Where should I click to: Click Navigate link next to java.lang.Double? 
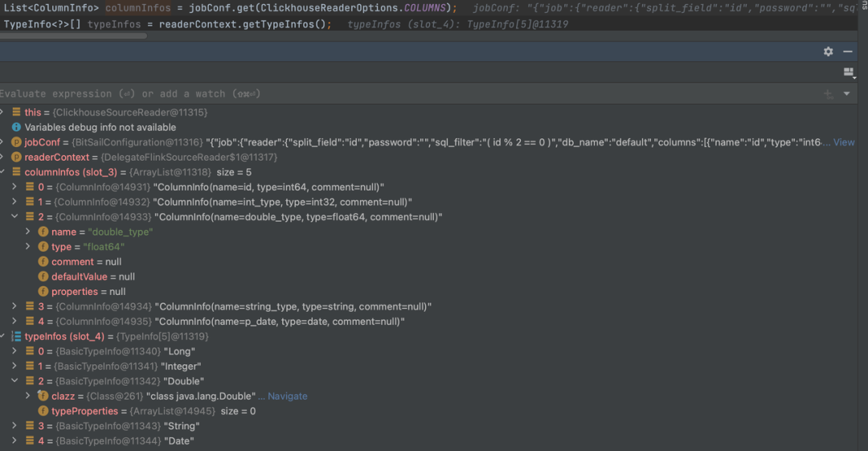[x=287, y=396]
